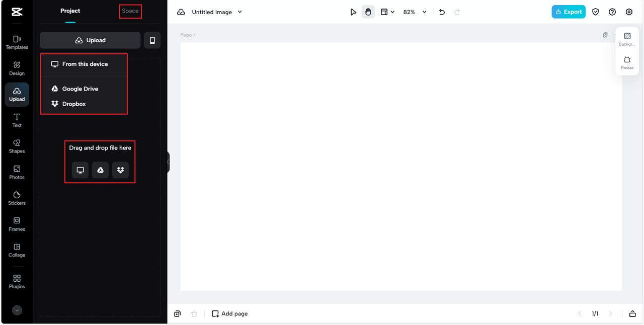Click the undo arrow
The height and width of the screenshot is (325, 644).
[x=442, y=12]
